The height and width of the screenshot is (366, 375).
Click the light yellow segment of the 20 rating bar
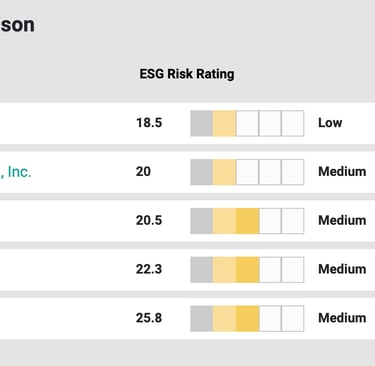[x=224, y=172]
